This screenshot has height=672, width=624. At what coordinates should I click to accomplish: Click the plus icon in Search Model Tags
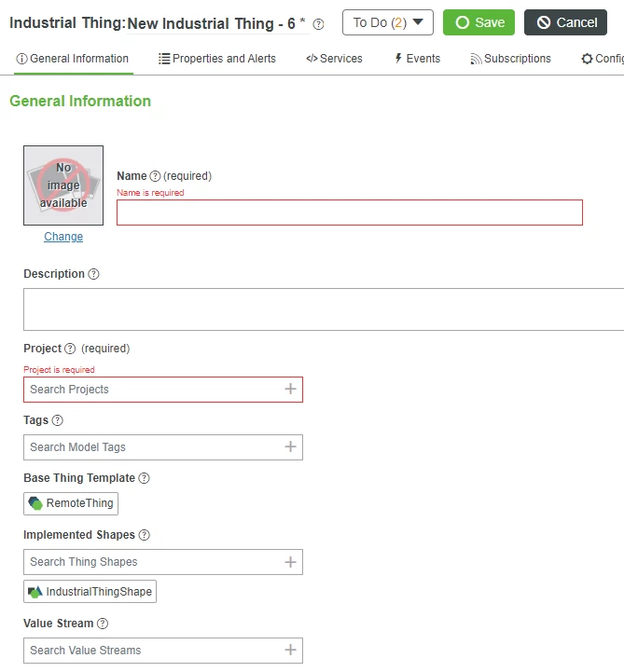click(x=290, y=447)
